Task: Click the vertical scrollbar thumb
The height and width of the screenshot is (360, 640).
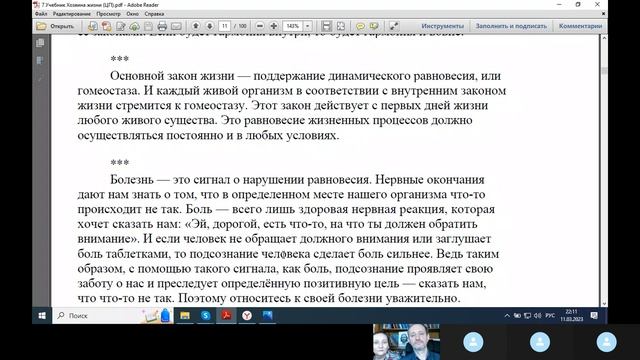Action: (x=604, y=71)
